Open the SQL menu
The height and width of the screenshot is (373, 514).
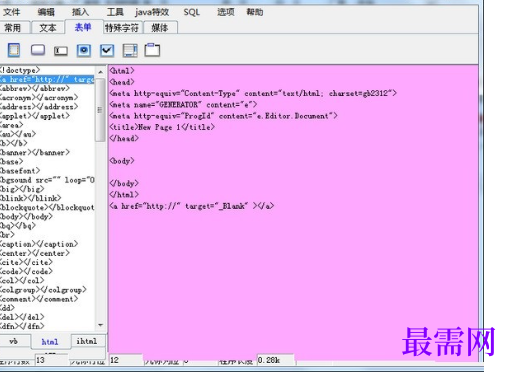pyautogui.click(x=191, y=12)
